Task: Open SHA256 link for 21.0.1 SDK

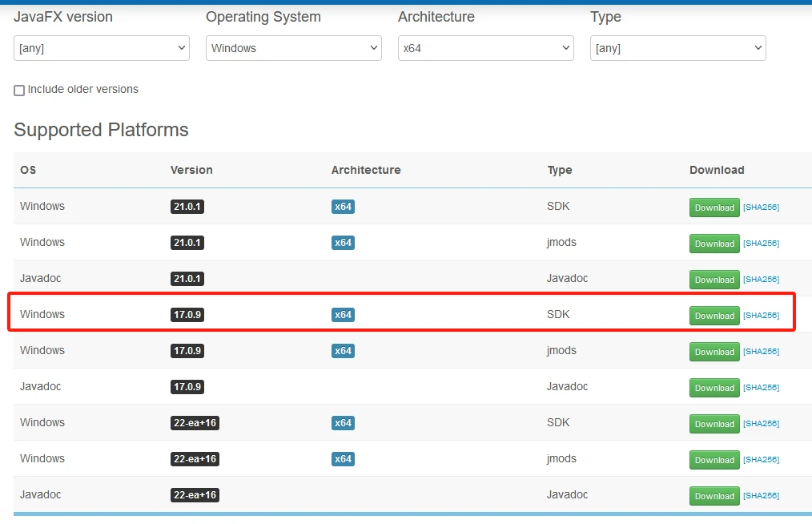Action: pyautogui.click(x=762, y=207)
